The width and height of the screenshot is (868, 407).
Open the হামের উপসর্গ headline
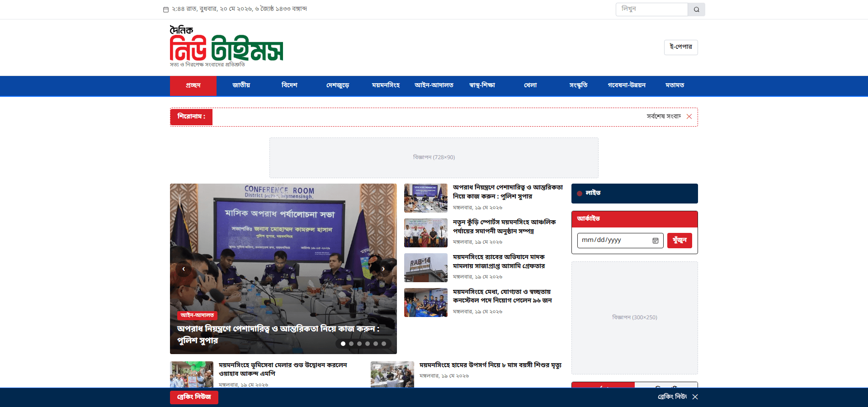click(491, 365)
